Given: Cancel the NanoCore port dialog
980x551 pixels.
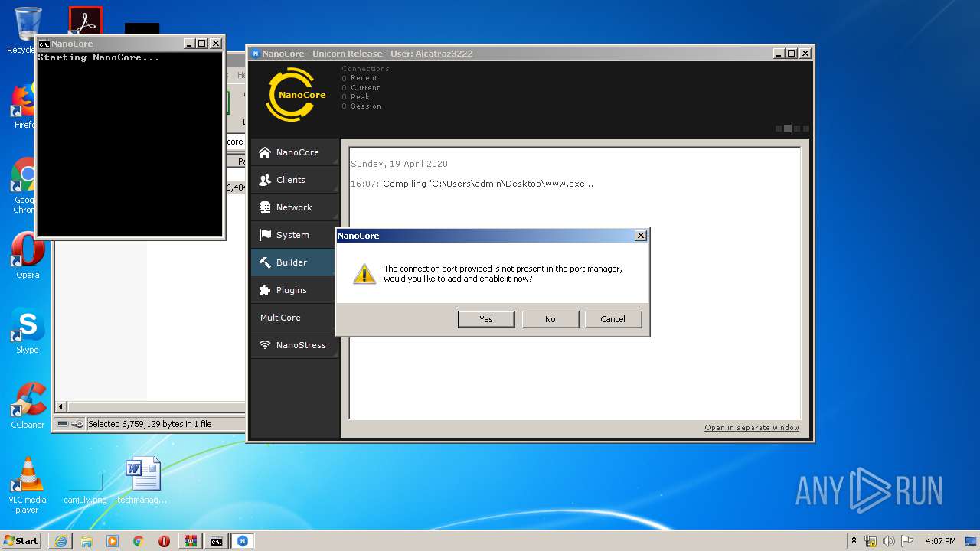Looking at the screenshot, I should [612, 319].
